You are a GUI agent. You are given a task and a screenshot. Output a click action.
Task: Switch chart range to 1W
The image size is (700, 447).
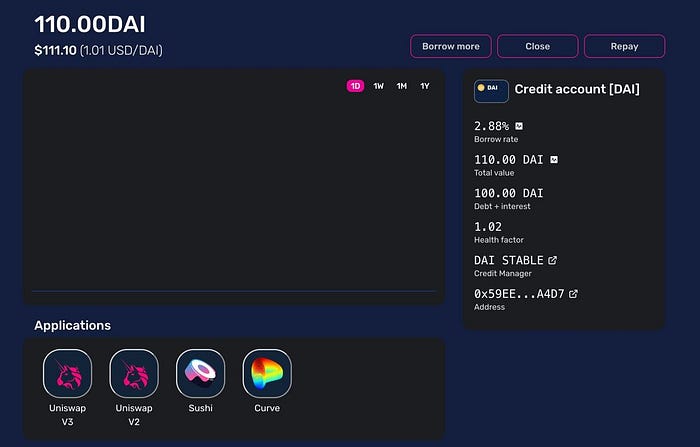pos(379,86)
